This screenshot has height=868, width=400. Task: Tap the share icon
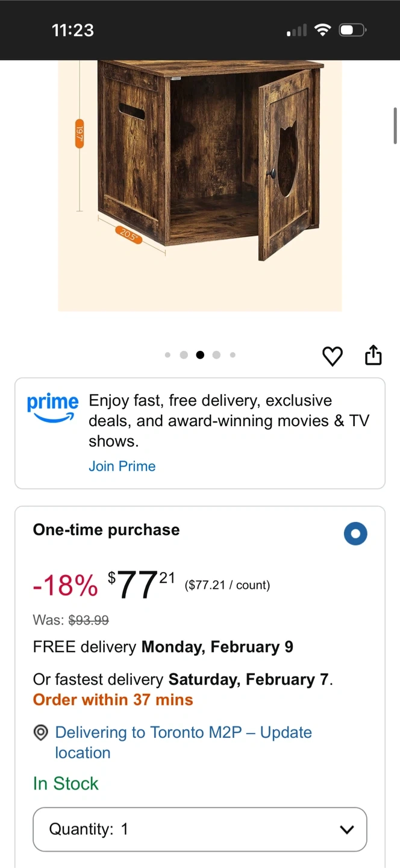coord(373,355)
